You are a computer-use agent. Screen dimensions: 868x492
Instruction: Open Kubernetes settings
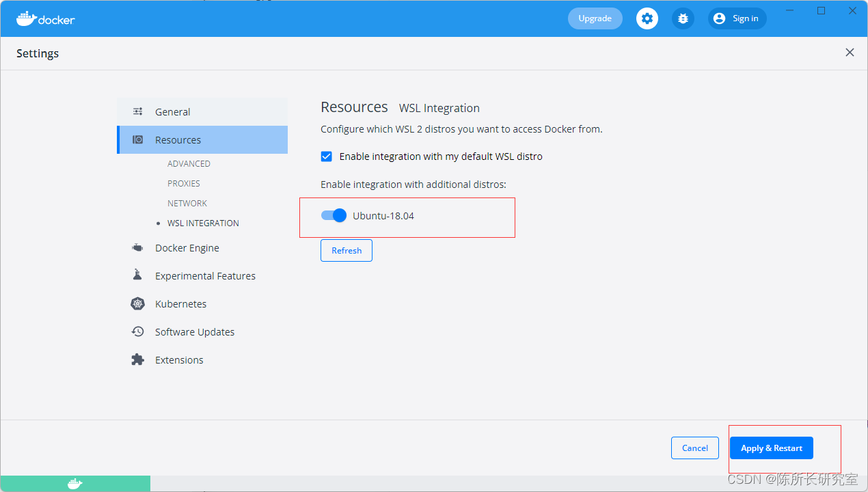pos(180,304)
